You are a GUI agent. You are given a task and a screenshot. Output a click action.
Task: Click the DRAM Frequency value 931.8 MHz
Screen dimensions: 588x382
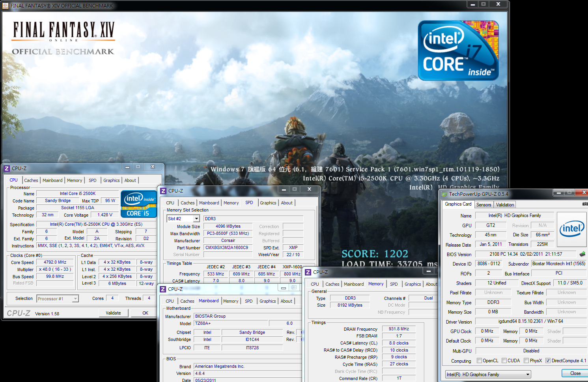[399, 329]
